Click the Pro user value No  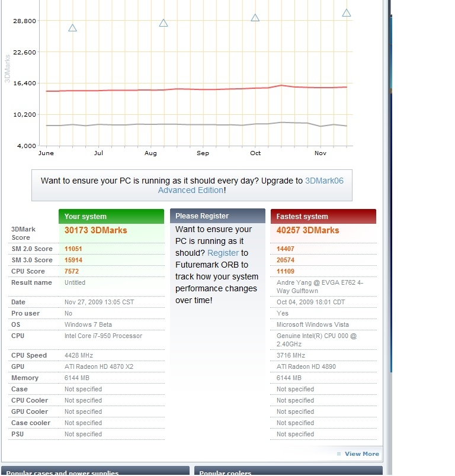pos(68,313)
